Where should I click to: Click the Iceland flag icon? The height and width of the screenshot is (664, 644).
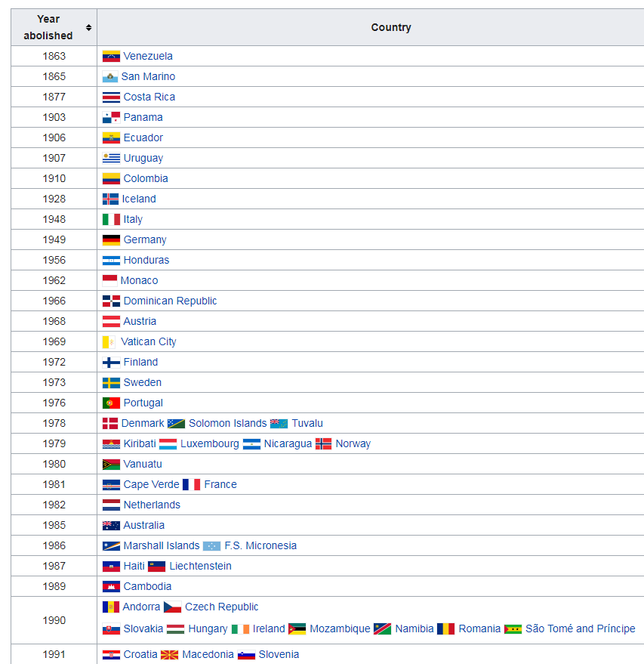click(110, 199)
